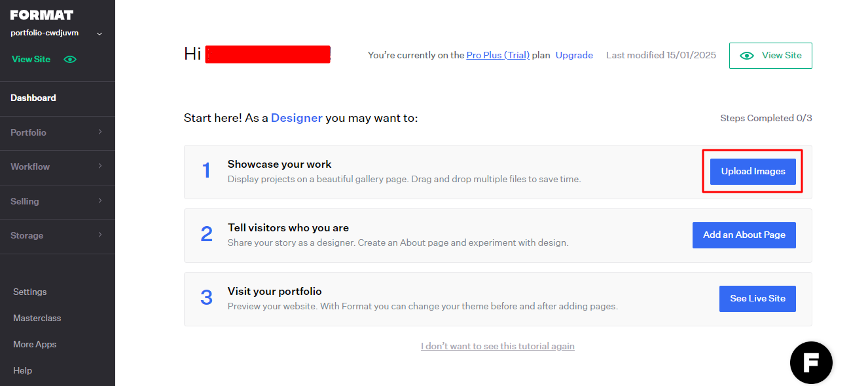This screenshot has height=386, width=868.
Task: Expand the Portfolio menu chevron
Action: pyautogui.click(x=100, y=132)
